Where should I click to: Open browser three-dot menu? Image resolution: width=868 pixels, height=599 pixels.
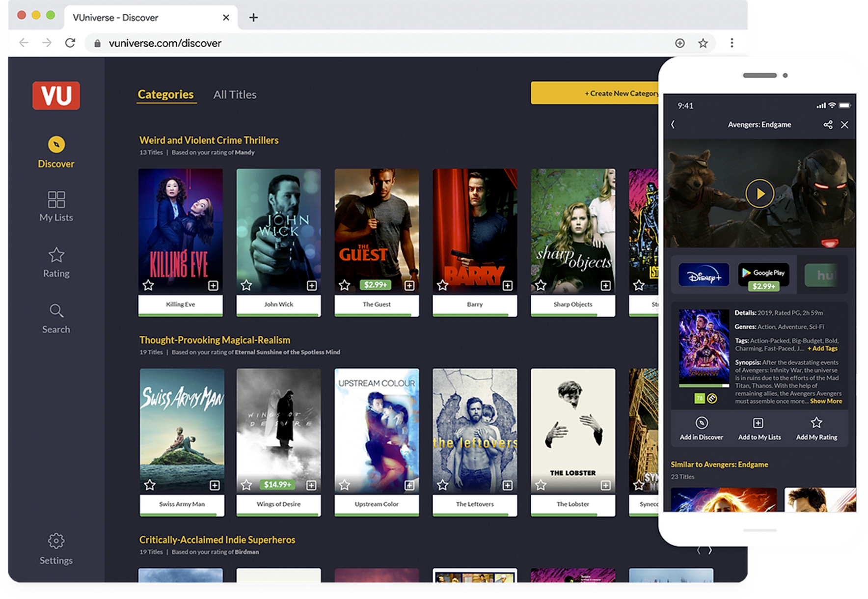[732, 43]
